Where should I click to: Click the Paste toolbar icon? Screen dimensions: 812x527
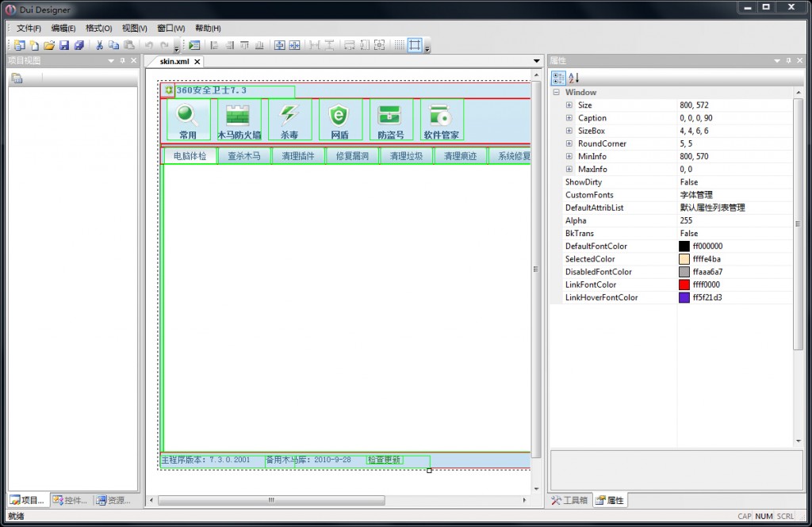(x=129, y=45)
